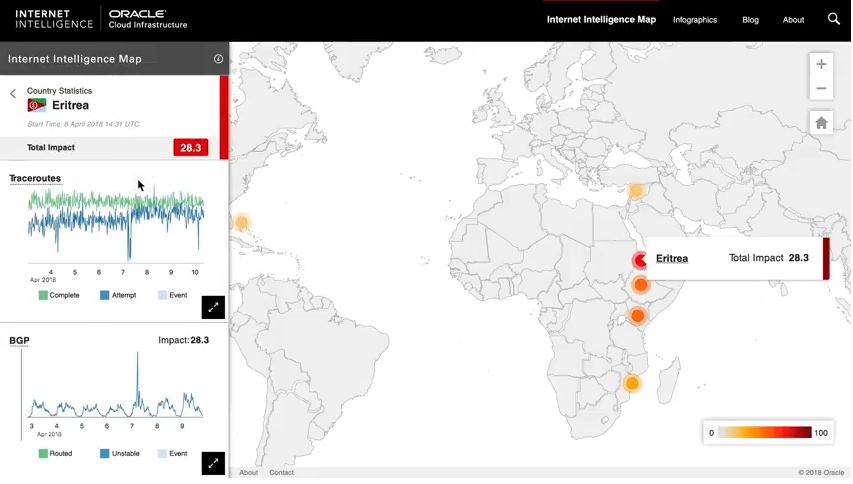Image resolution: width=853 pixels, height=484 pixels.
Task: Toggle the Complete traceroutes legend series
Action: [x=59, y=295]
